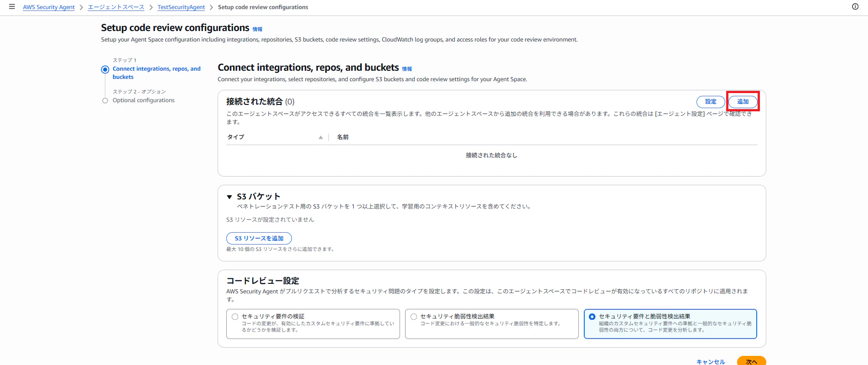Open the info panel icon at top right
Screen dimensions: 868x365
coord(855,7)
